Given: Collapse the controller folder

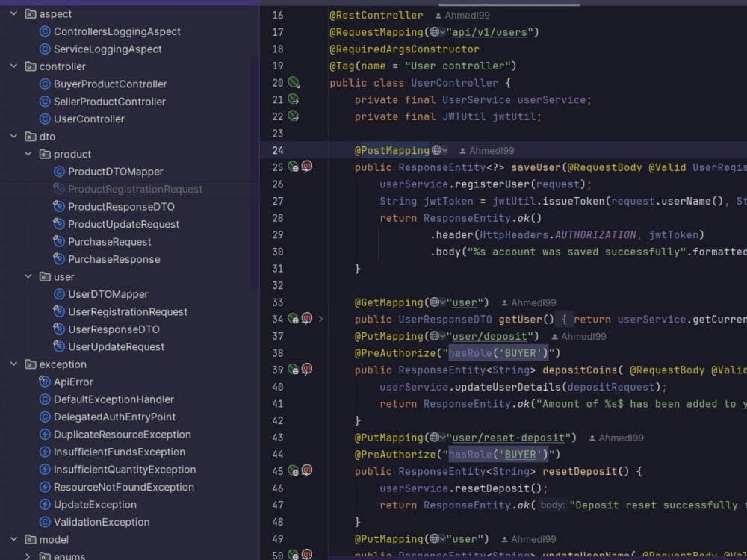Looking at the screenshot, I should 13,66.
